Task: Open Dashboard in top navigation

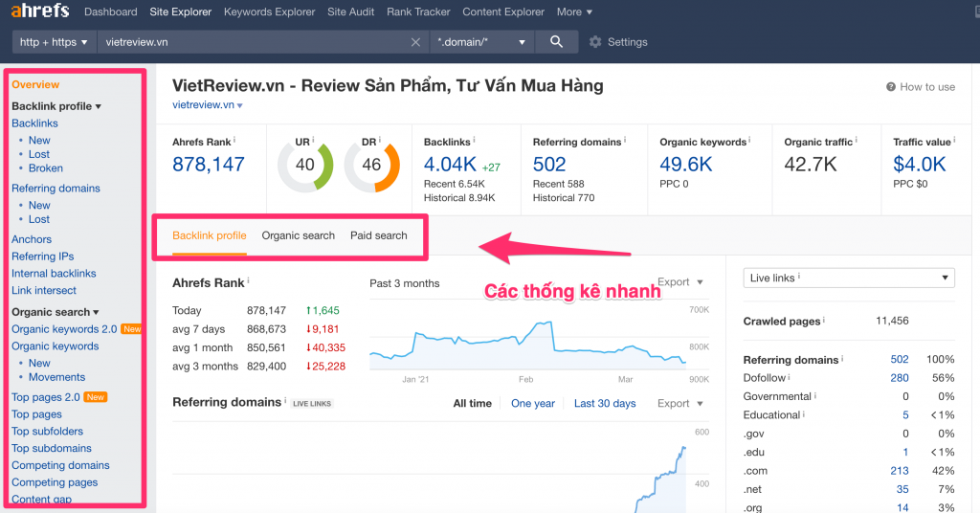Action: click(111, 11)
